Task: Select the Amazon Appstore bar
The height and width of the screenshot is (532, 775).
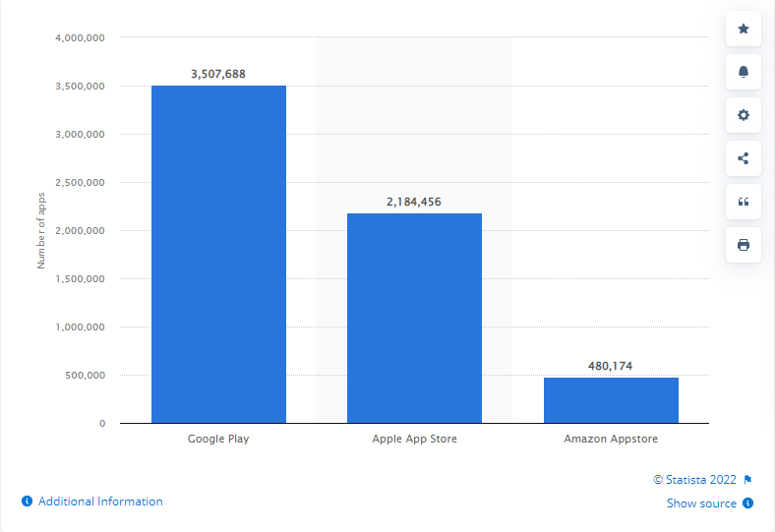Action: [x=611, y=400]
